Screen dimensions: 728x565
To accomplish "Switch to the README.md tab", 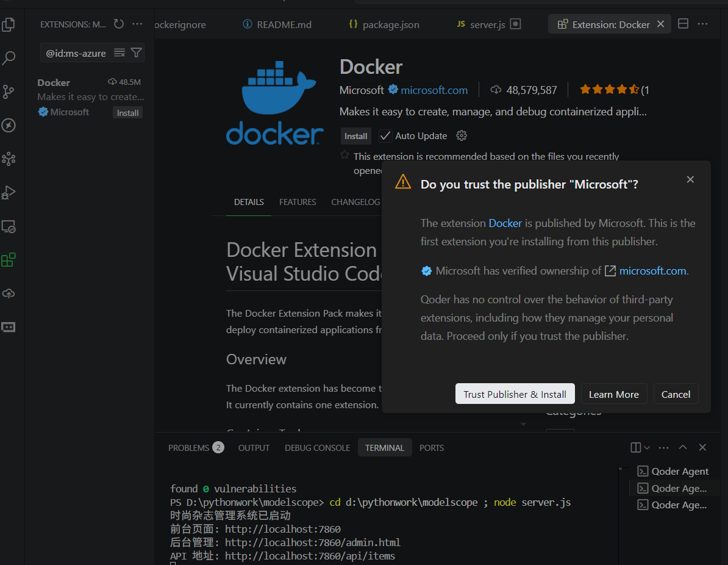I will coord(277,24).
